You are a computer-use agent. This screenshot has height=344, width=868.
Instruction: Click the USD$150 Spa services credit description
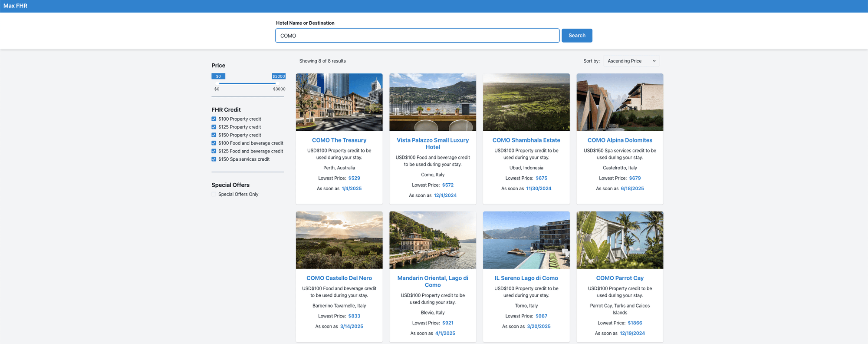tap(620, 154)
